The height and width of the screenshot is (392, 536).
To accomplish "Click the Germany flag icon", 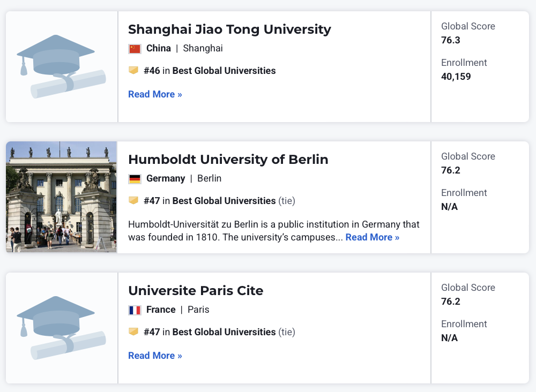I will [x=135, y=179].
